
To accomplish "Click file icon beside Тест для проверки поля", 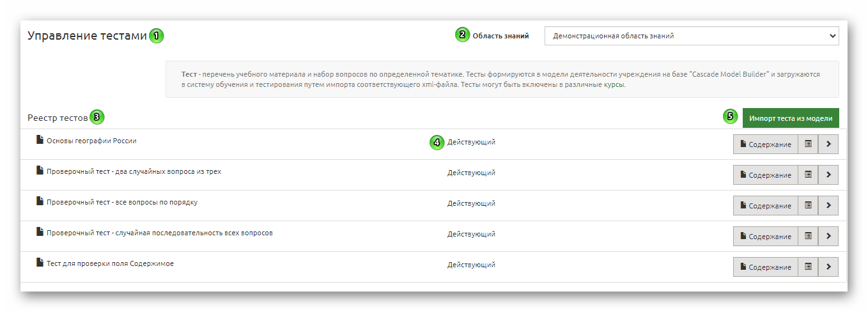I will pos(40,263).
